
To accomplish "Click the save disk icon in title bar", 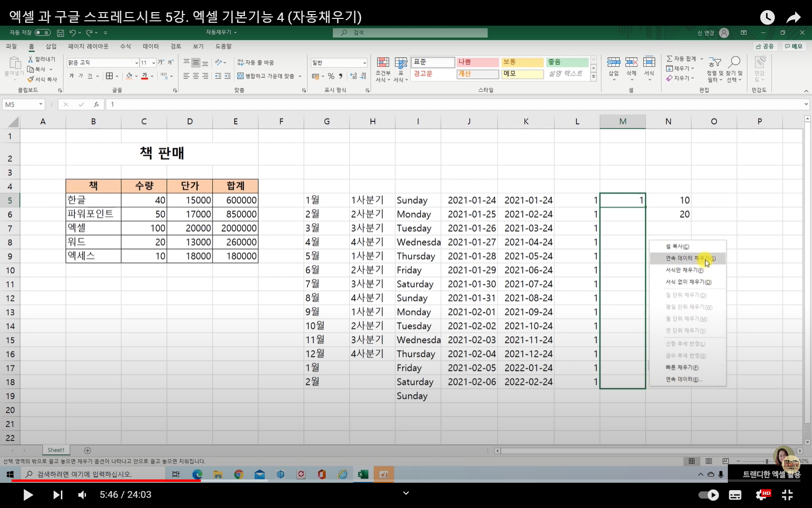I will coord(60,33).
